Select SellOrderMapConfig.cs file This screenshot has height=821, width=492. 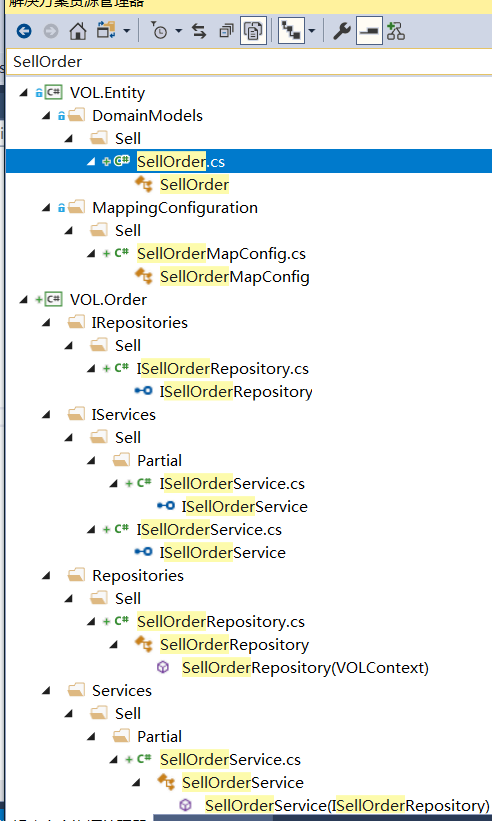click(x=221, y=254)
